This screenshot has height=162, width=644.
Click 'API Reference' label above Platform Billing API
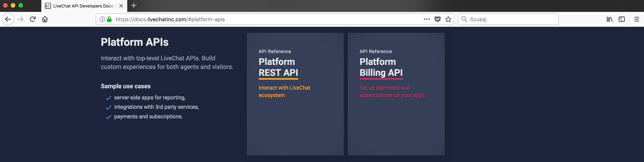click(x=376, y=52)
